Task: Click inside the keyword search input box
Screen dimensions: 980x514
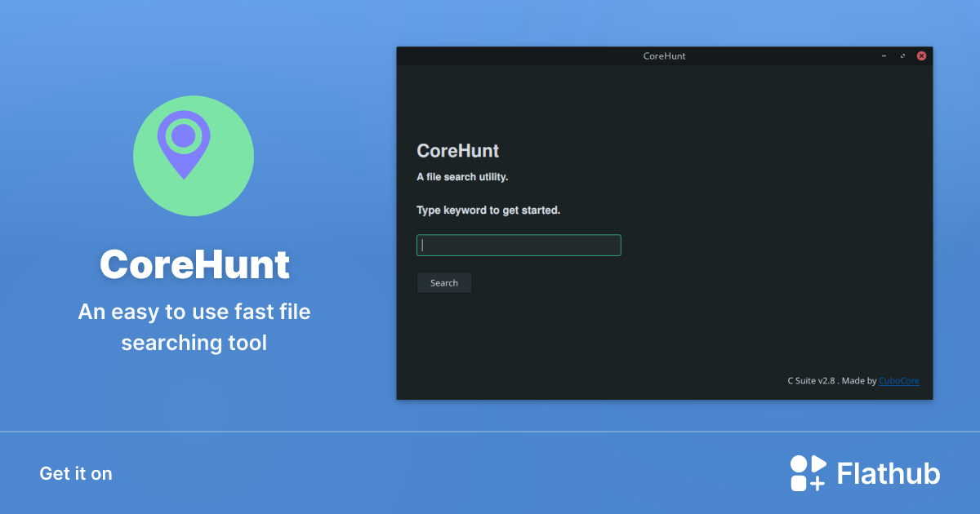Action: 519,245
